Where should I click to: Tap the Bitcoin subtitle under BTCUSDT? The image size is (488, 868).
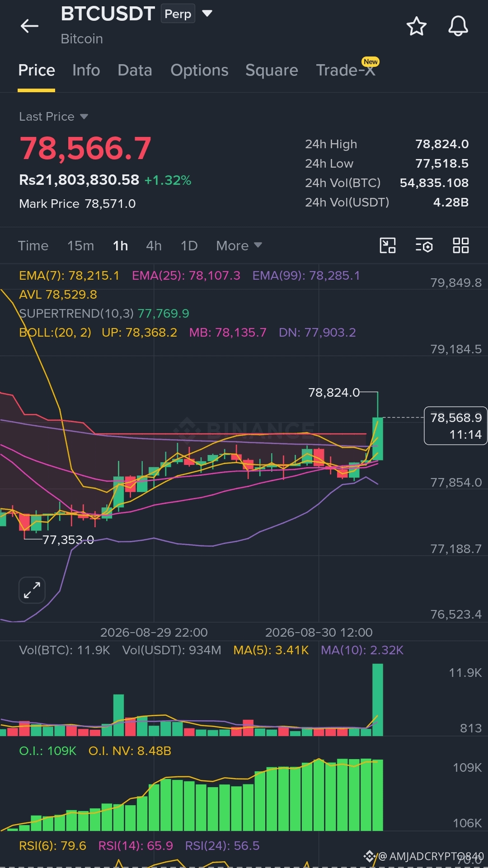[x=82, y=39]
